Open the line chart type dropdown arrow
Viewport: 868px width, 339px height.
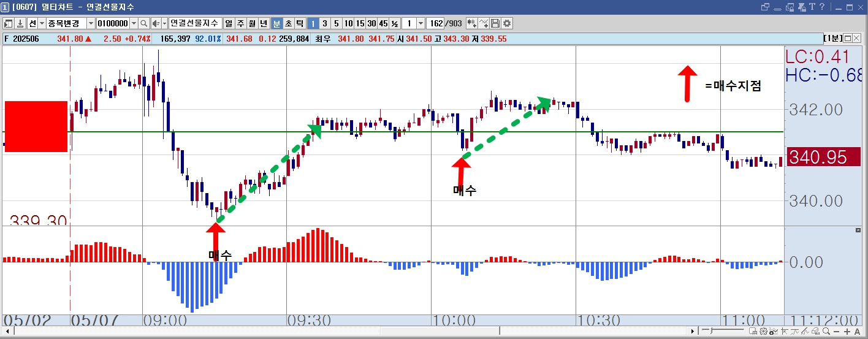coord(42,23)
